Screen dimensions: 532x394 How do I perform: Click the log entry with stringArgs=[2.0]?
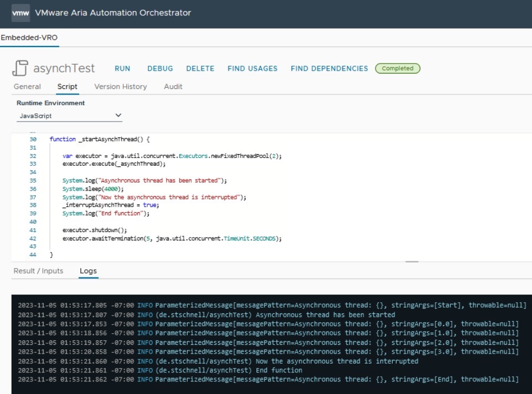click(268, 343)
